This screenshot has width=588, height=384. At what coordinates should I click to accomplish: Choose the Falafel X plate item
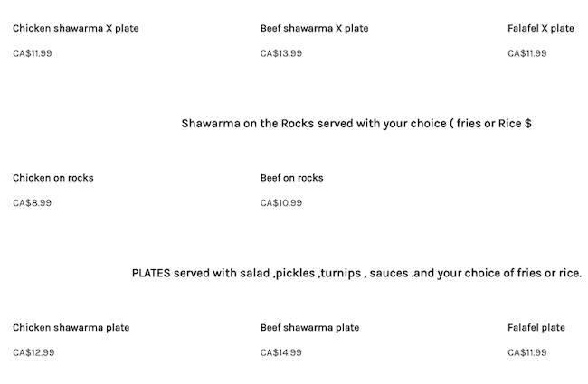coord(540,28)
